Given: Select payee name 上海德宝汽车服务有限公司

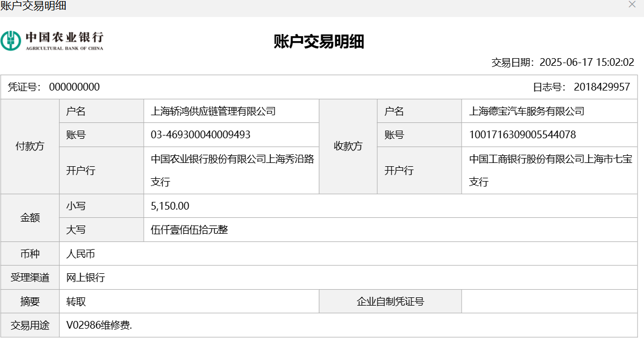Looking at the screenshot, I should coord(527,111).
